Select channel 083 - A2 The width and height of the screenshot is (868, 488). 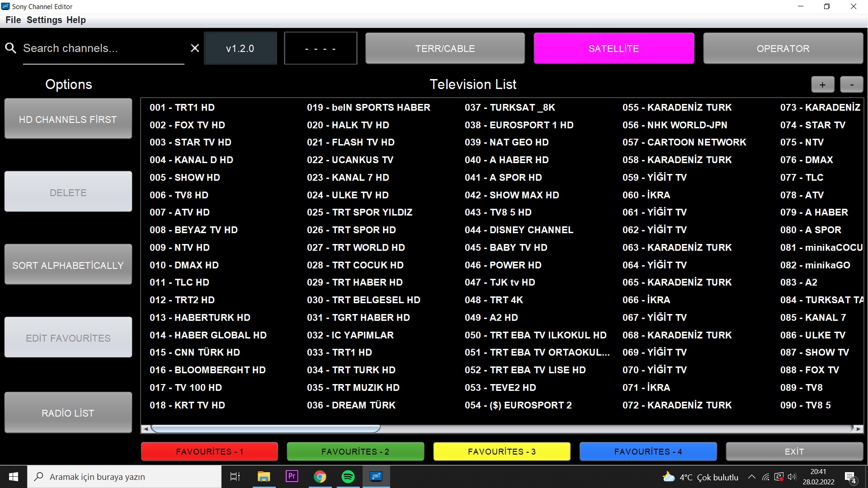[798, 282]
